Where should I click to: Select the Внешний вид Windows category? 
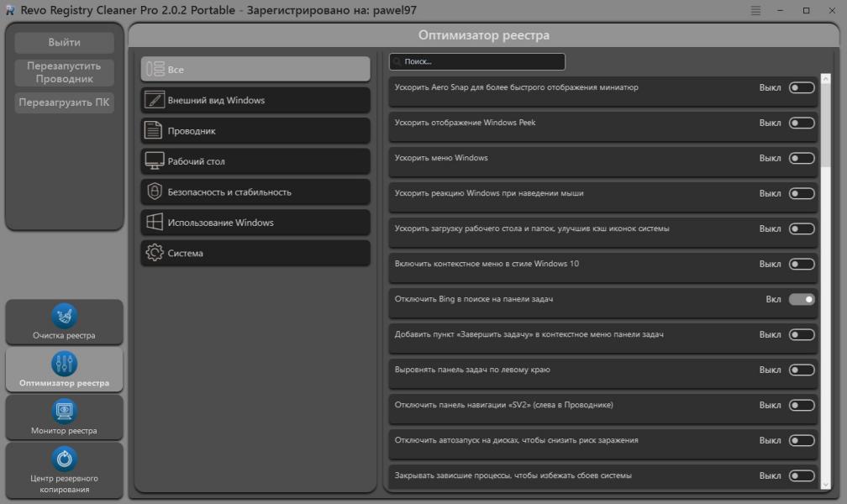[255, 100]
